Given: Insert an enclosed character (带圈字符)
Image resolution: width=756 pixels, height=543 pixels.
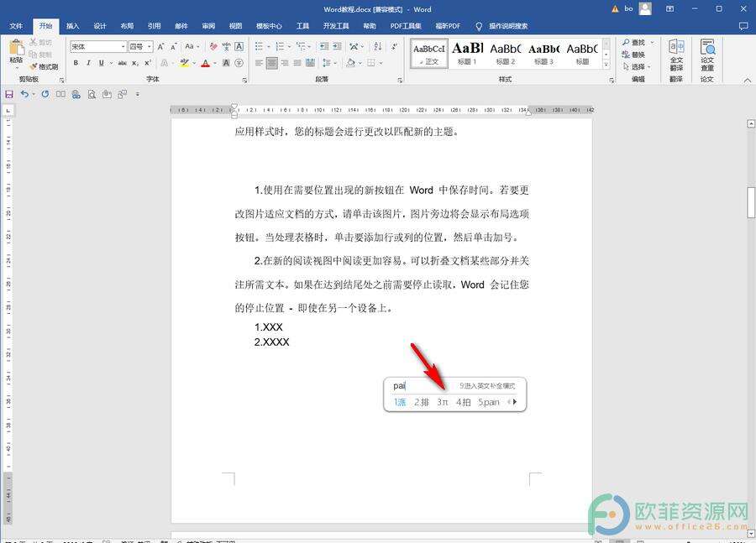Looking at the screenshot, I should pos(239,63).
